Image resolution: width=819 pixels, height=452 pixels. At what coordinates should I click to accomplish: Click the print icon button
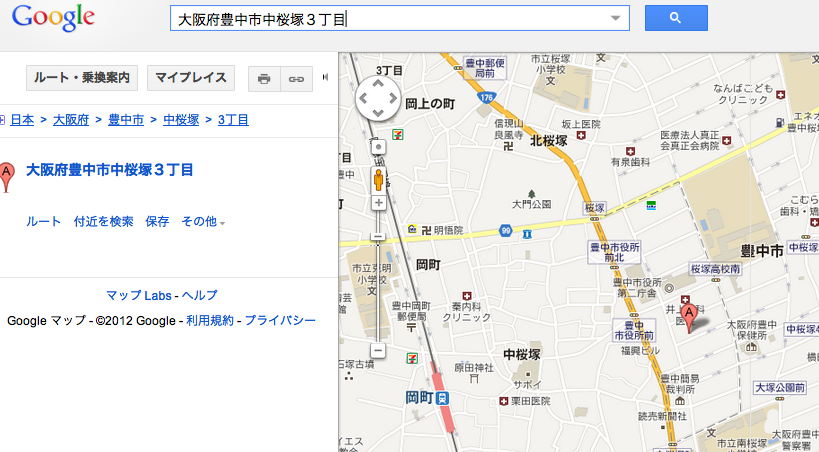[x=264, y=79]
